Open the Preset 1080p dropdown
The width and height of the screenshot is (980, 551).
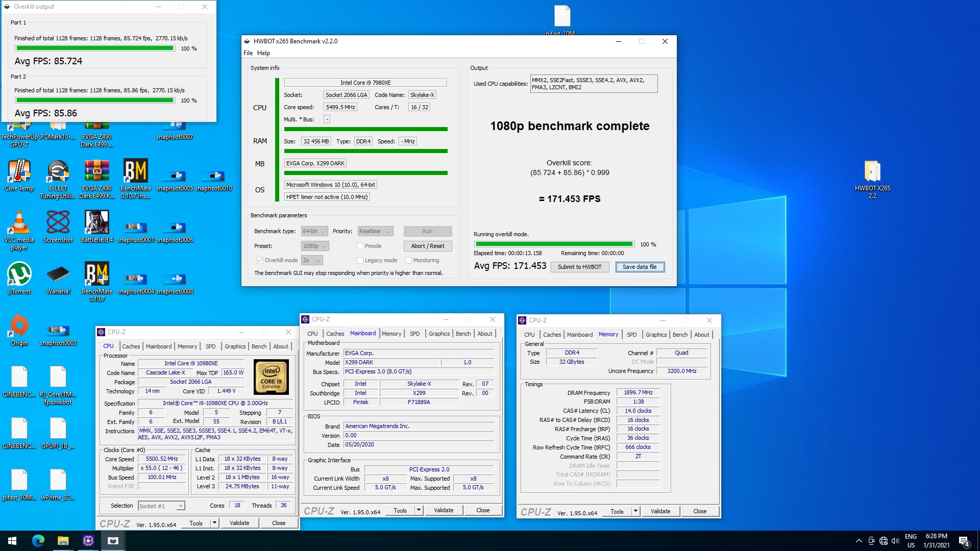pyautogui.click(x=315, y=246)
